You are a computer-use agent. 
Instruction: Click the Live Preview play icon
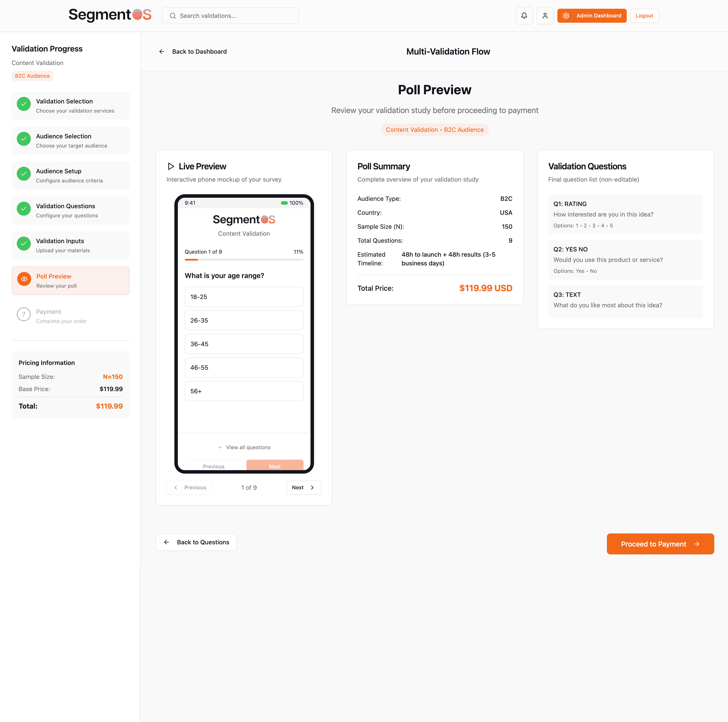pyautogui.click(x=171, y=166)
